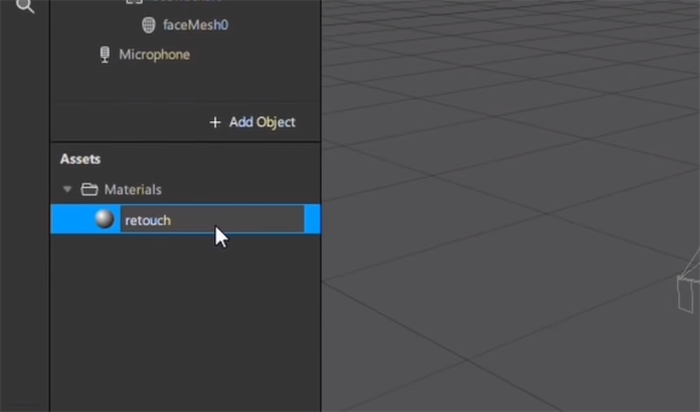Screen dimensions: 700x412
Task: Click the faceMesh0 mesh icon
Action: click(148, 25)
